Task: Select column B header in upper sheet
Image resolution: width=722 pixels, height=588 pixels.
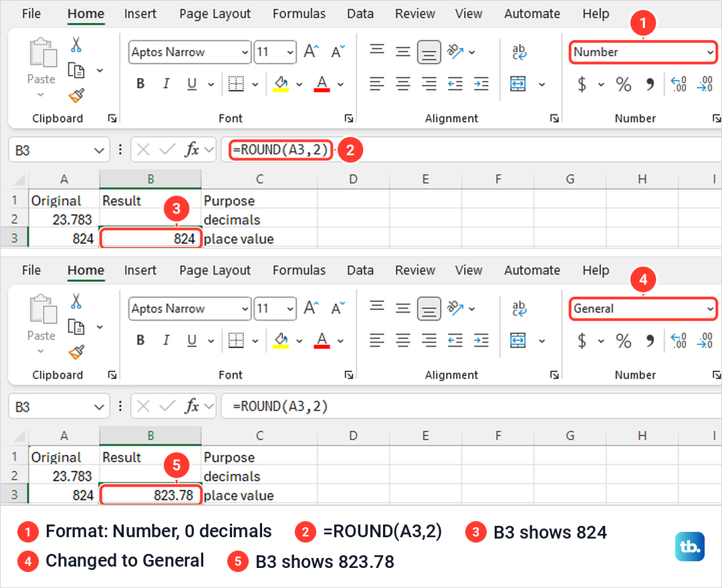Action: coord(150,179)
